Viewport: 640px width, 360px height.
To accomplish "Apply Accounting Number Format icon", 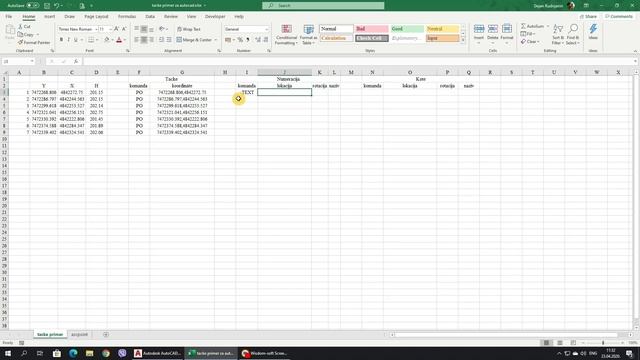I will pyautogui.click(x=228, y=40).
